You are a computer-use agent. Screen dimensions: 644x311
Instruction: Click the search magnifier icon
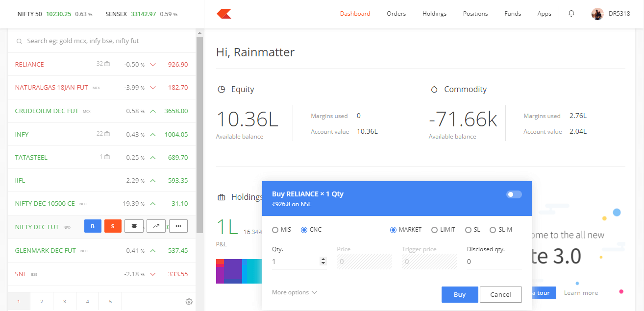coord(20,42)
